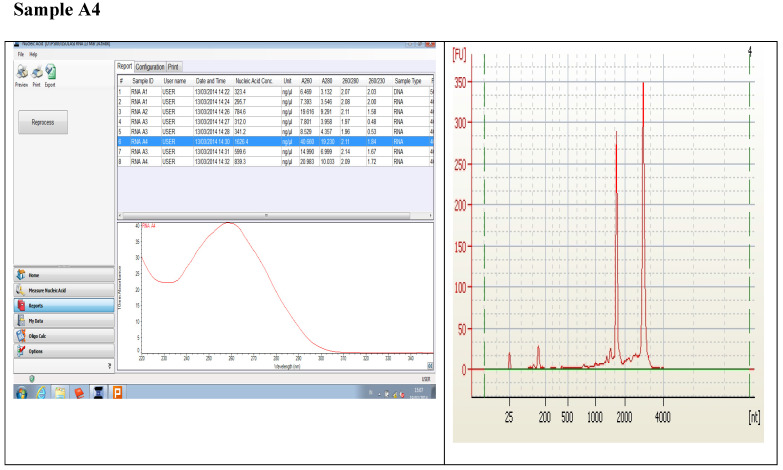
Task: Click the A280 value '10.033'
Action: point(328,162)
